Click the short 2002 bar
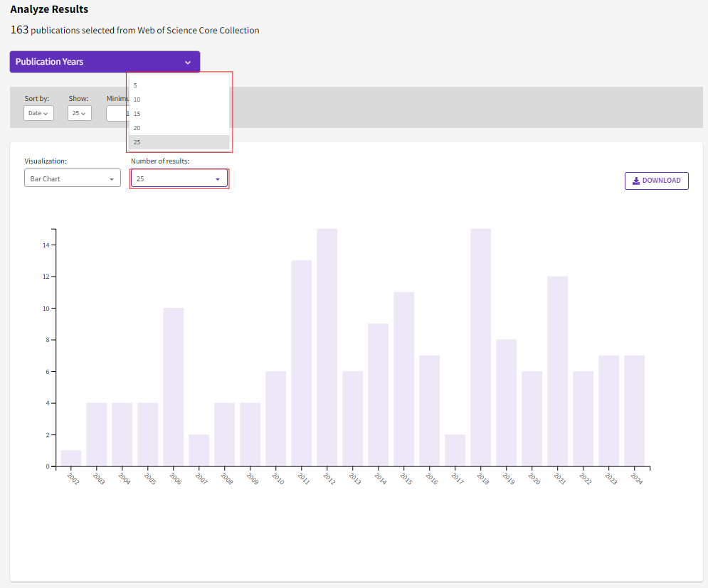The height and width of the screenshot is (588, 708). coord(71,459)
